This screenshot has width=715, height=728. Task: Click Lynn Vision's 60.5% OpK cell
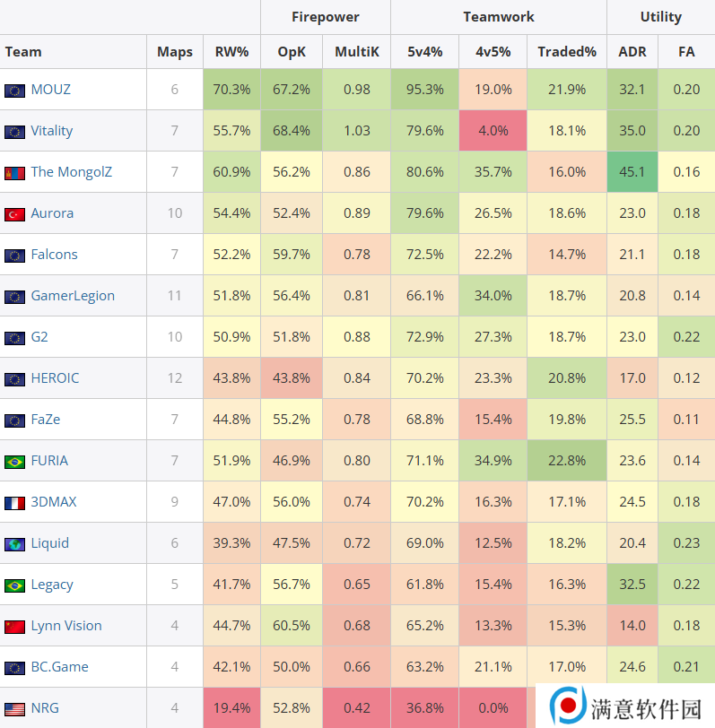[x=292, y=626]
